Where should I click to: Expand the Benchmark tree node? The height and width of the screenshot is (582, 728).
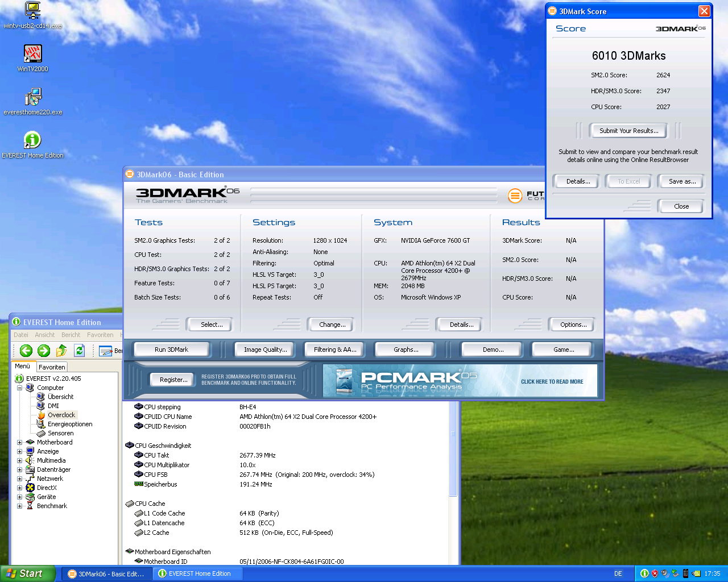coord(19,506)
